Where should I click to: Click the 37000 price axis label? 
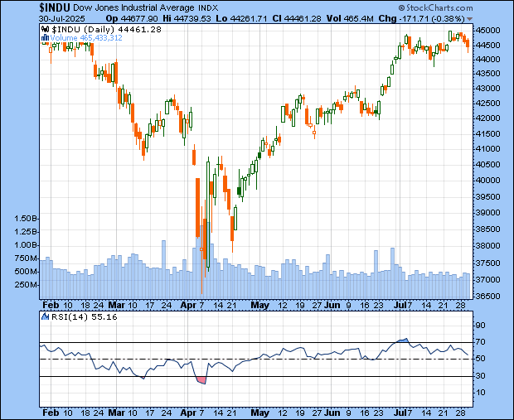click(x=488, y=280)
